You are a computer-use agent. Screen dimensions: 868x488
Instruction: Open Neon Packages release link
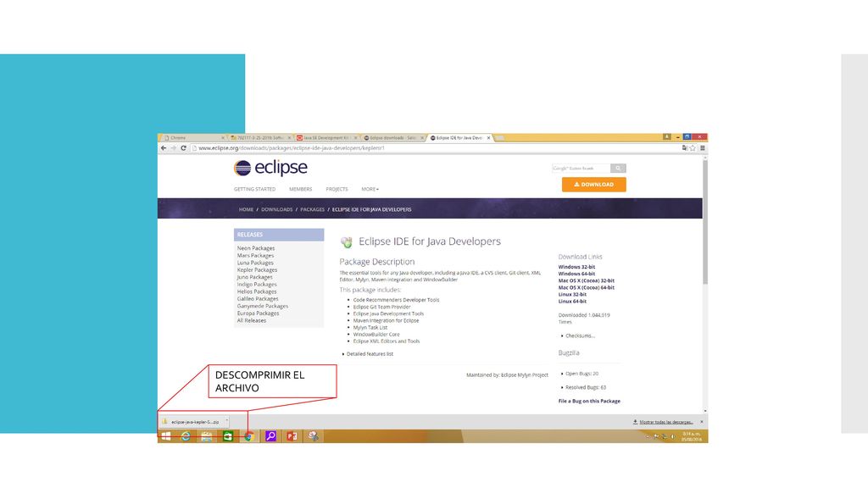(256, 248)
